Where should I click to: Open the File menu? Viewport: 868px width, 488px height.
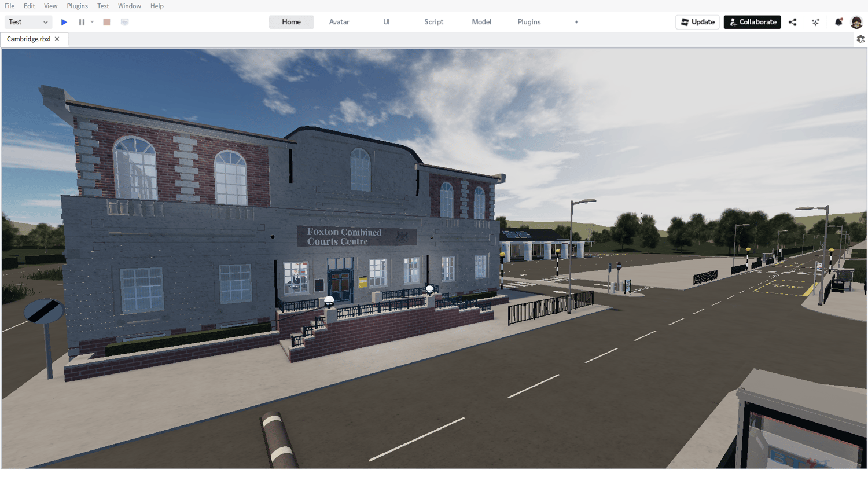pos(10,6)
